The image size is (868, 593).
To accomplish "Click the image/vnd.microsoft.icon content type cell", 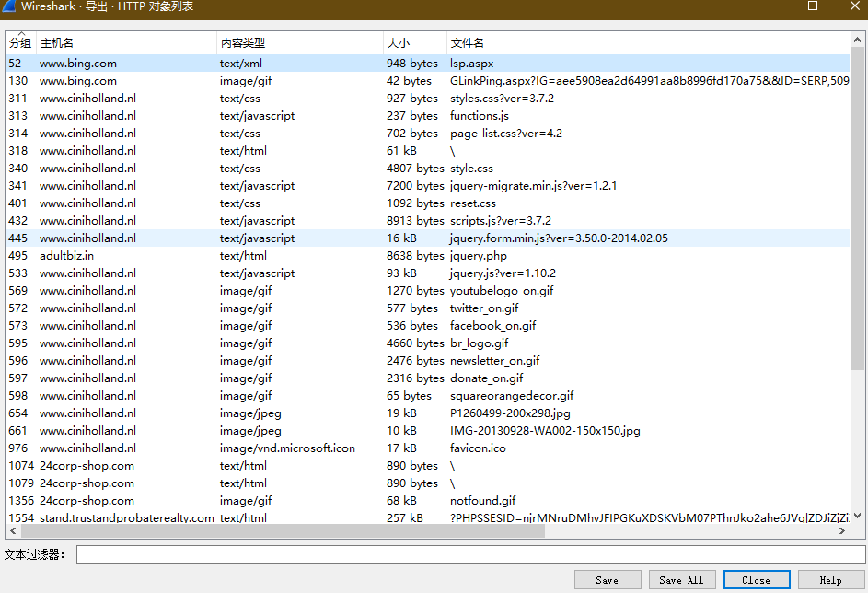I will pos(287,448).
